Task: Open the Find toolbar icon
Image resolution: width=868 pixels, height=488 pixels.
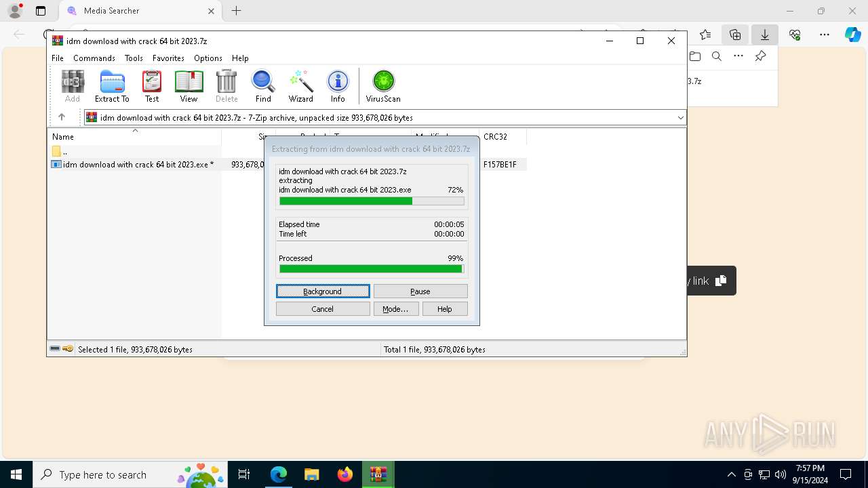Action: pyautogui.click(x=263, y=86)
